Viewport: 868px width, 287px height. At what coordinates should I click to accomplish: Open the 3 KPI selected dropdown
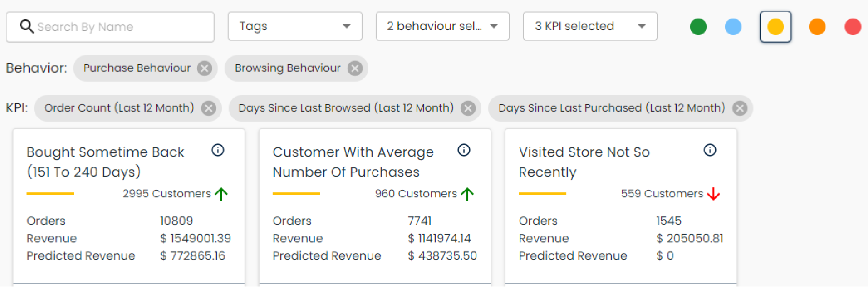pyautogui.click(x=590, y=26)
